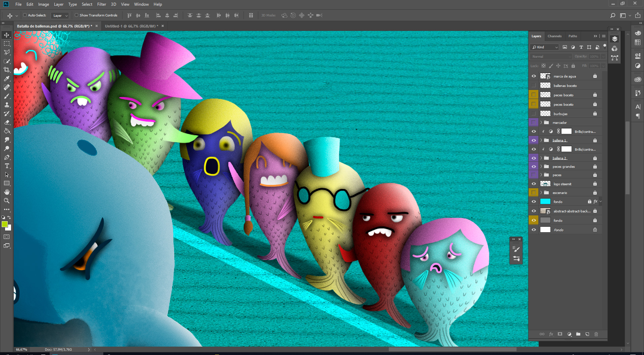
Task: Add a layer mask from panel footer
Action: tap(560, 334)
